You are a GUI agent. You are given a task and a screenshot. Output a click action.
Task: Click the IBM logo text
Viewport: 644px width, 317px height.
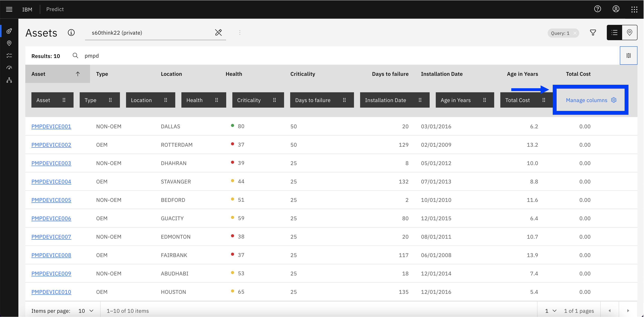click(x=27, y=10)
